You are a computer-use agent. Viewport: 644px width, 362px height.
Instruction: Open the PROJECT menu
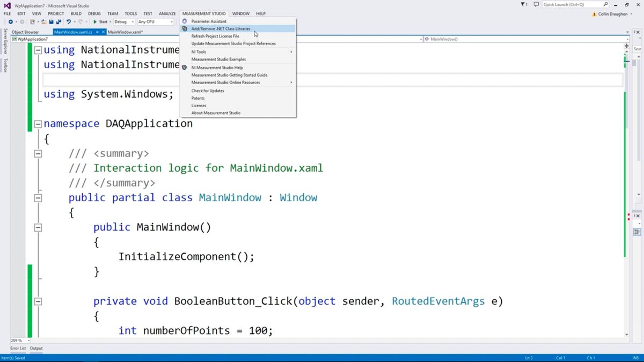click(x=56, y=13)
